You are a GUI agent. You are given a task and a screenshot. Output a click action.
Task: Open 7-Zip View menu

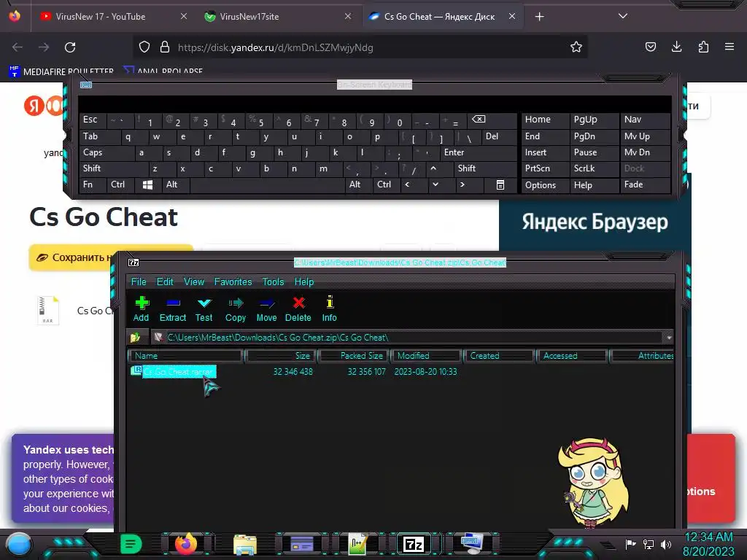pos(194,281)
